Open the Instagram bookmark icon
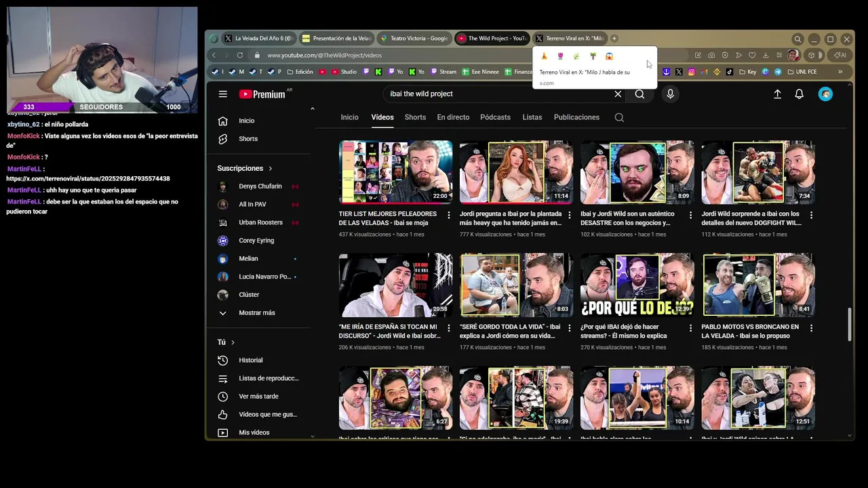 692,72
